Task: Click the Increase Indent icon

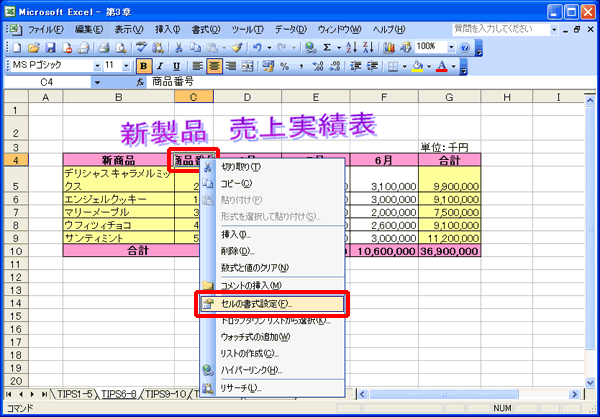Action: tap(372, 67)
